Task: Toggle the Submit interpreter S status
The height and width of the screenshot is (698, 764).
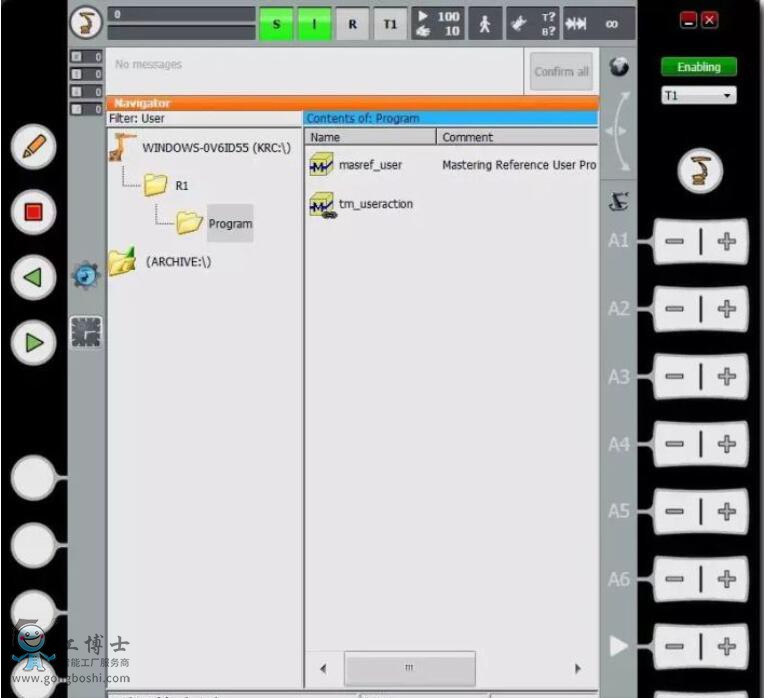Action: click(277, 24)
